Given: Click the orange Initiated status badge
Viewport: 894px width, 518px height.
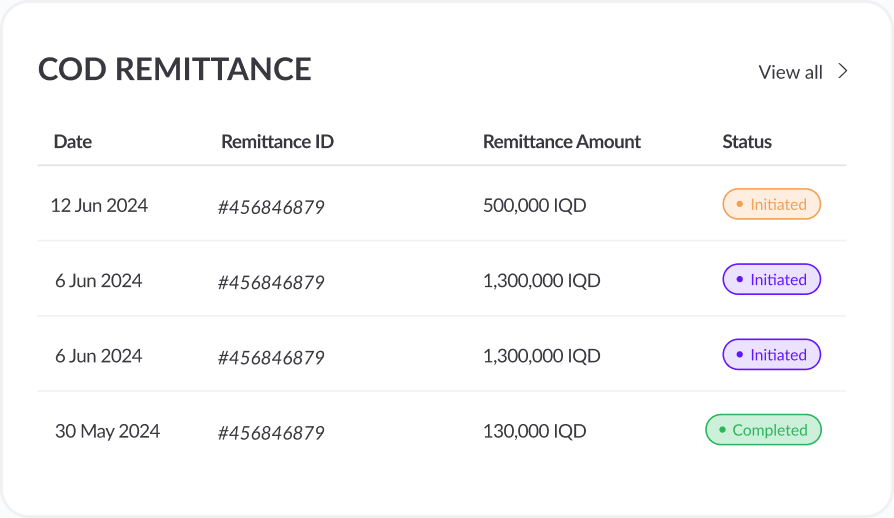Looking at the screenshot, I should click(771, 204).
